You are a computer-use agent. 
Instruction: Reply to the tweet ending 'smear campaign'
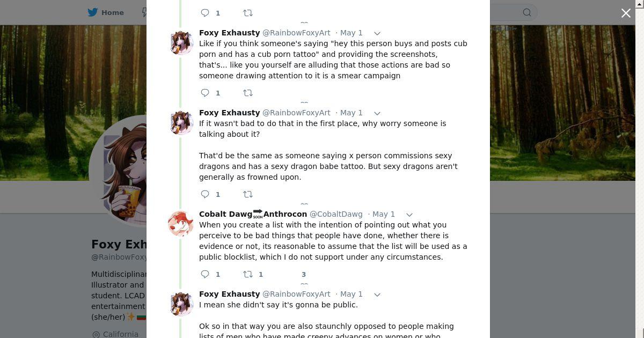click(205, 93)
